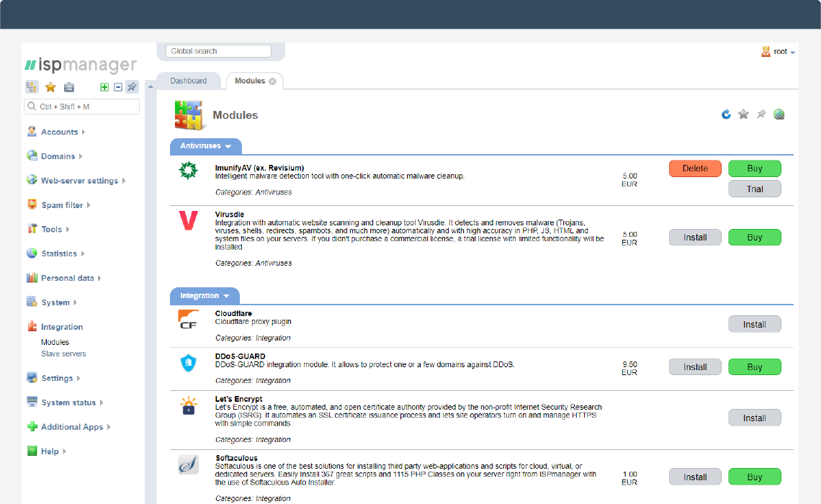Viewport: 821px width, 504px height.
Task: Open Slave servers in sidebar
Action: tap(63, 354)
